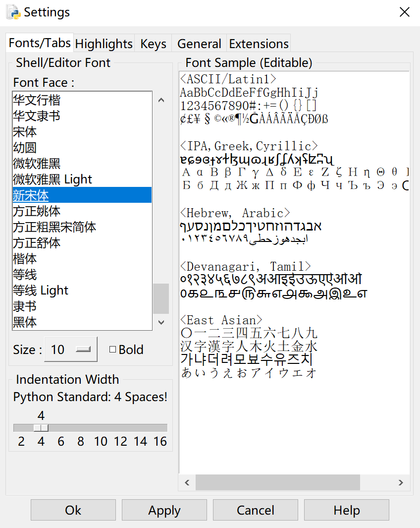Select 幼圆 font face
Screen dimensions: 420x528
(x=82, y=147)
